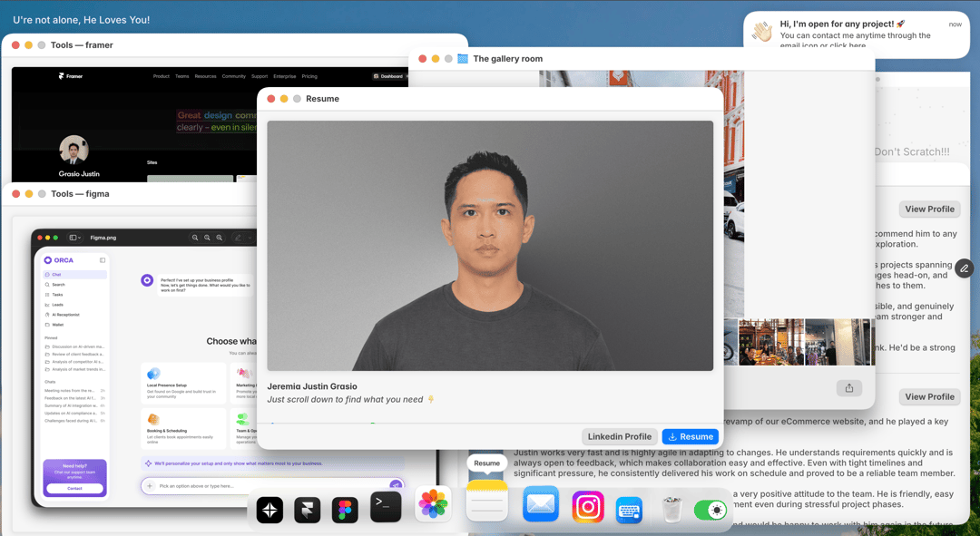
Task: Select Chat in the ORCA sidebar
Action: coord(75,274)
